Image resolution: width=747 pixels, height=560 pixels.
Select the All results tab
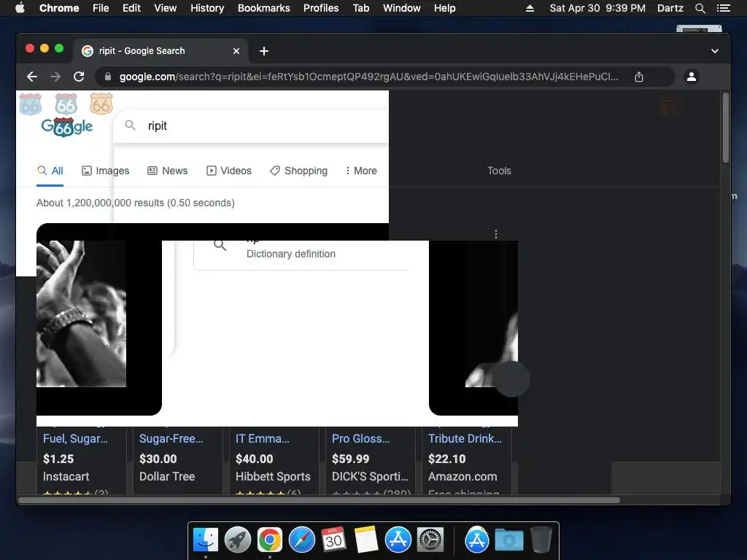coord(50,171)
